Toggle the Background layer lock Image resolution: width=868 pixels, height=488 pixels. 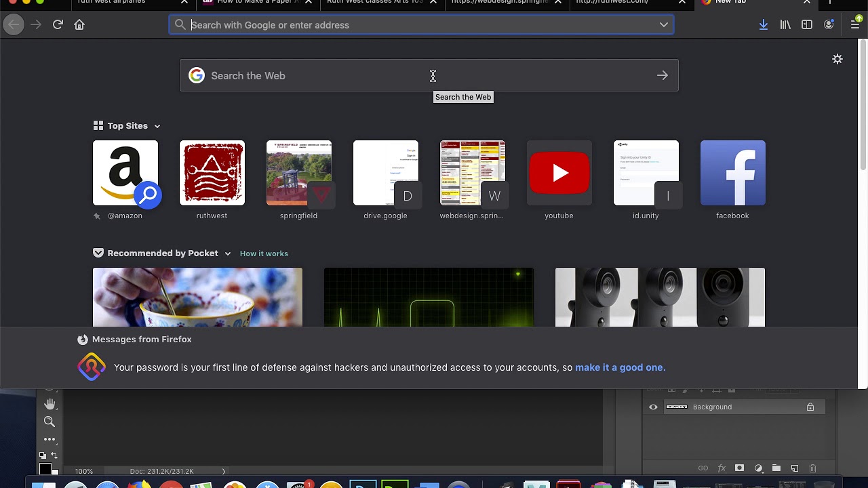[810, 407]
